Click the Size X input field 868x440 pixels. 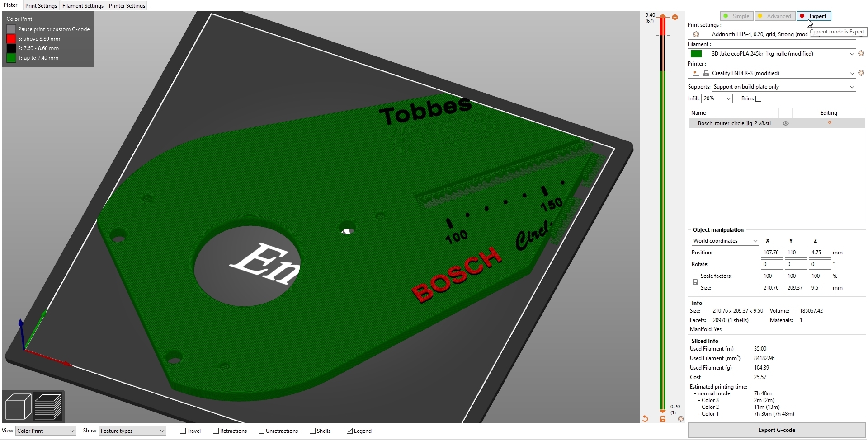pos(772,288)
